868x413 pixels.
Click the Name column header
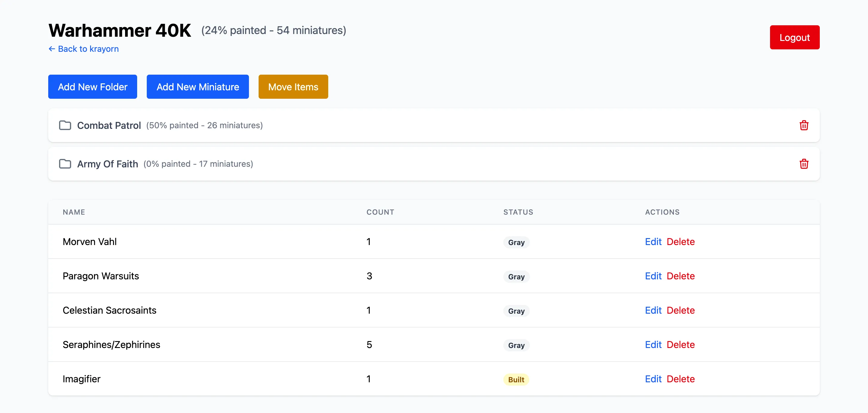click(74, 212)
